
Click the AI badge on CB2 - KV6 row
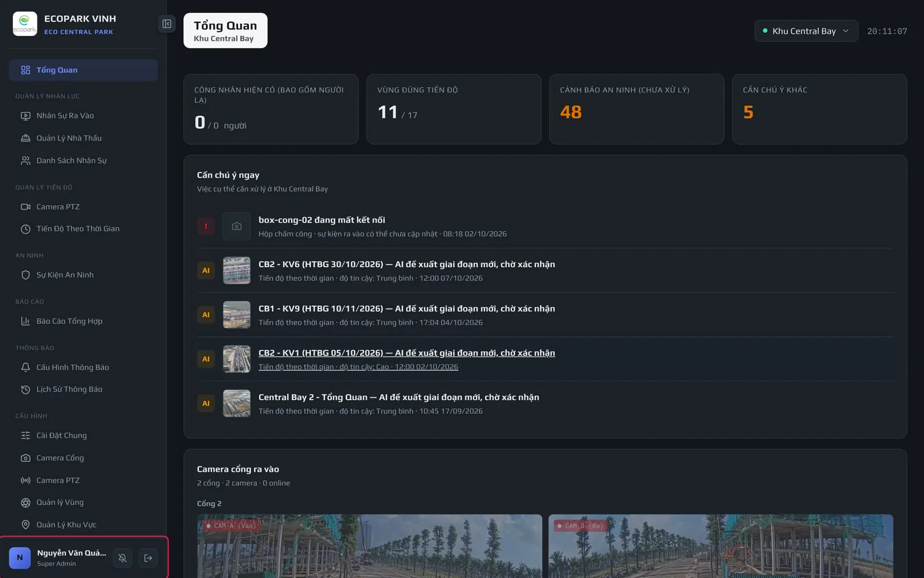tap(206, 271)
